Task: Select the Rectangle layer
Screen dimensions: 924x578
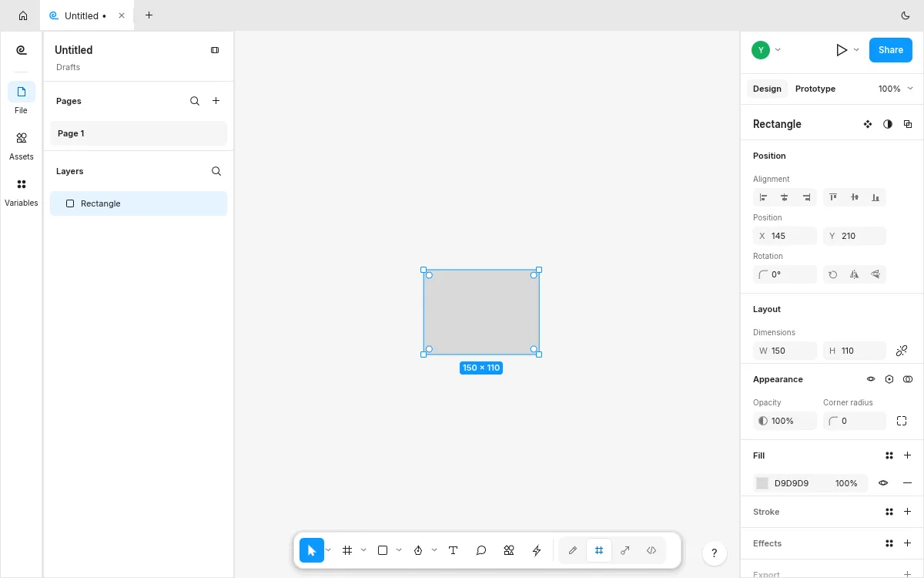Action: (x=139, y=203)
